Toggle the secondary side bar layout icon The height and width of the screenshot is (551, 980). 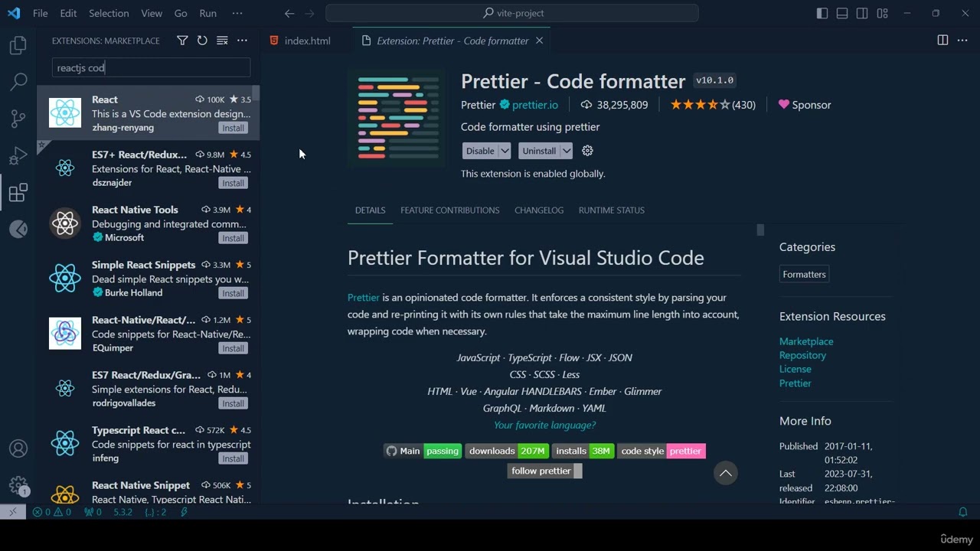[862, 13]
